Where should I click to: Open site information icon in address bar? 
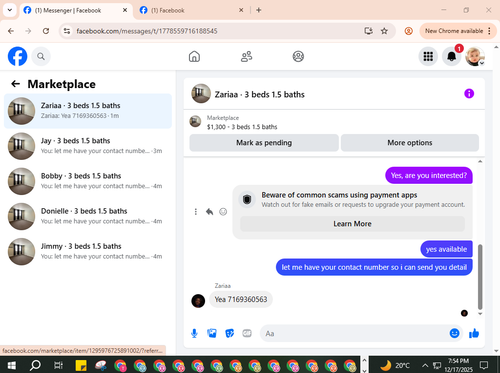point(67,31)
